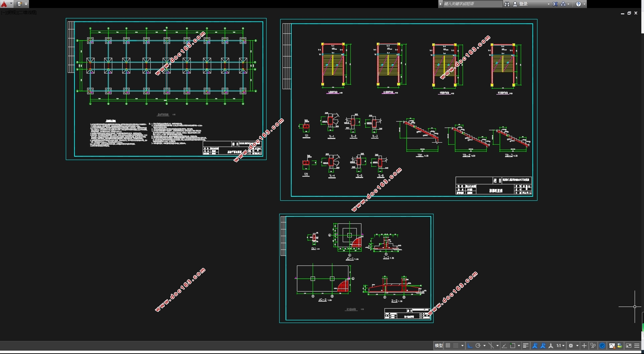The height and width of the screenshot is (354, 644).
Task: Click into the 键入关键字或短语 search field
Action: click(x=472, y=4)
